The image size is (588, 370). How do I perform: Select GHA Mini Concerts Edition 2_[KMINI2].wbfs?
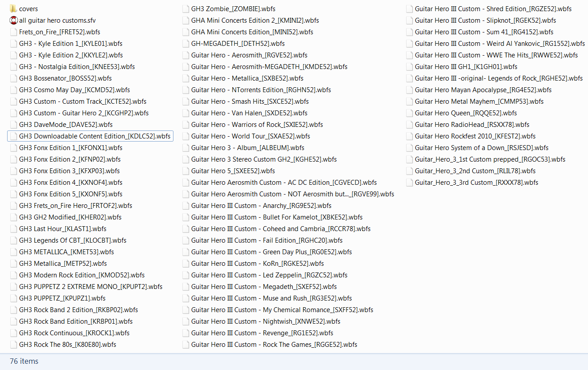coord(255,20)
